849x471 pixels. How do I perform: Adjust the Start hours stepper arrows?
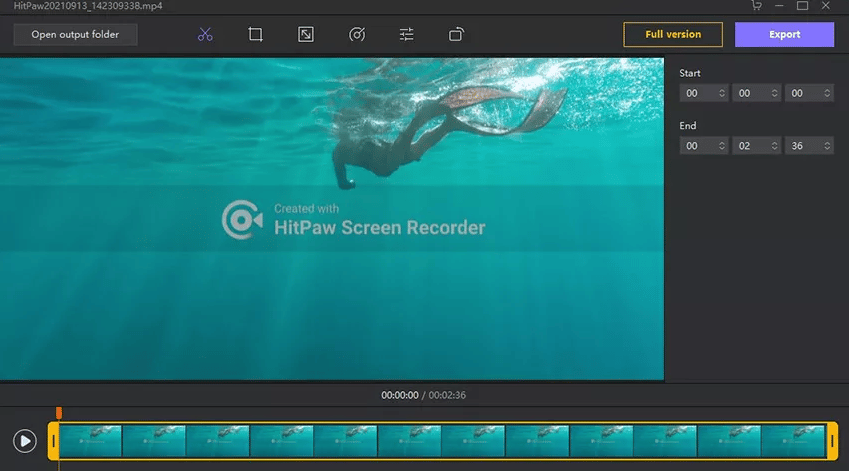click(721, 93)
